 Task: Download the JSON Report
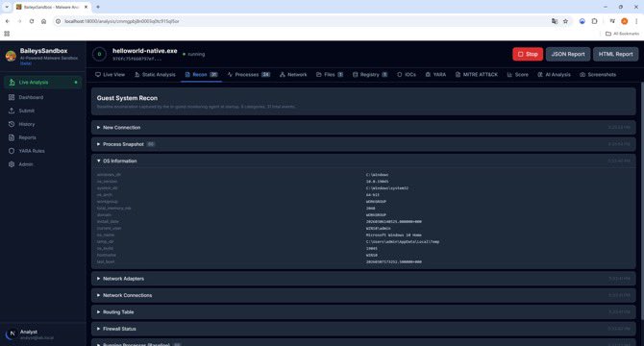click(568, 54)
